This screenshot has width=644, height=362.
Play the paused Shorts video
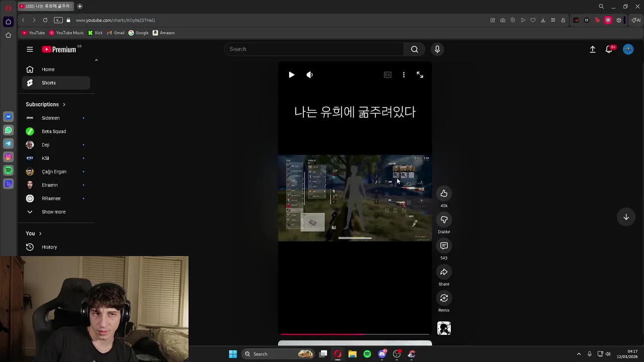pyautogui.click(x=291, y=74)
